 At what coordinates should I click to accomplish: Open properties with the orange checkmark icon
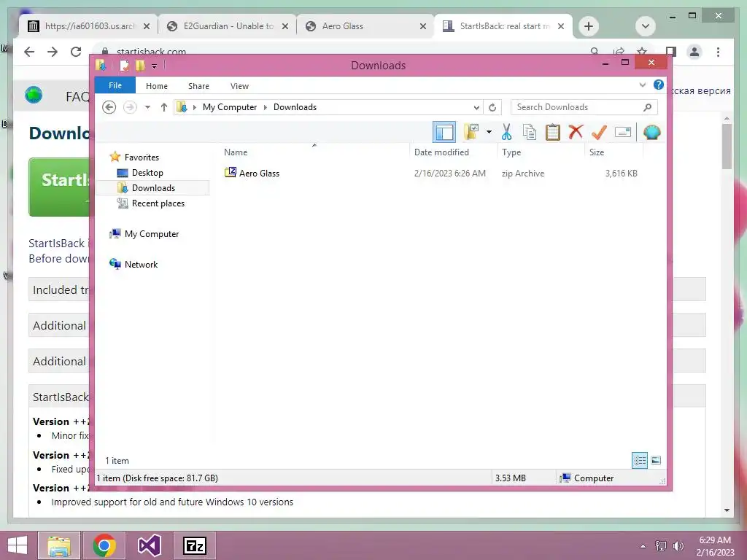point(599,132)
